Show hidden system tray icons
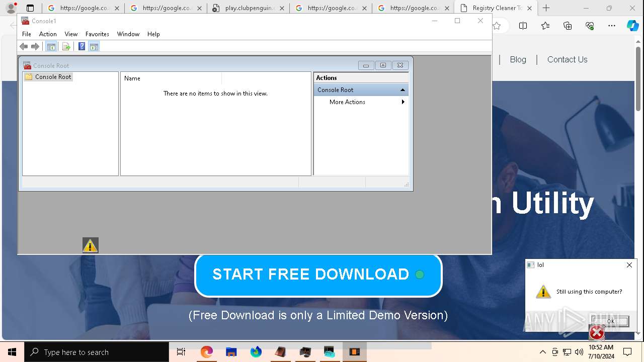644x362 pixels. [542, 352]
